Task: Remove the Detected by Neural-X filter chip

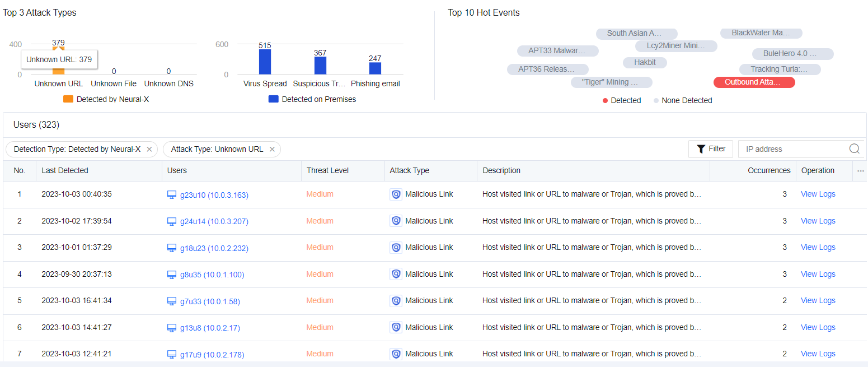Action: [x=149, y=149]
